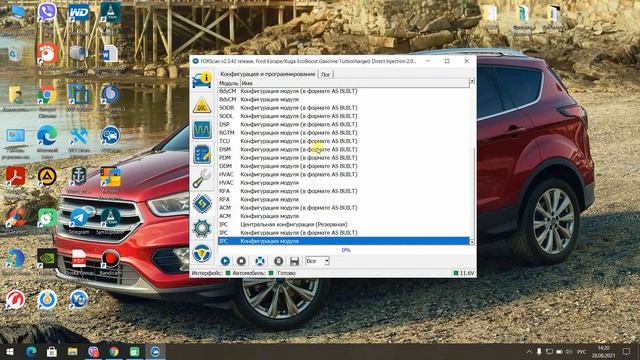Image resolution: width=640 pixels, height=360 pixels.
Task: Select PDM AS BUILT configuration row
Action: (344, 158)
